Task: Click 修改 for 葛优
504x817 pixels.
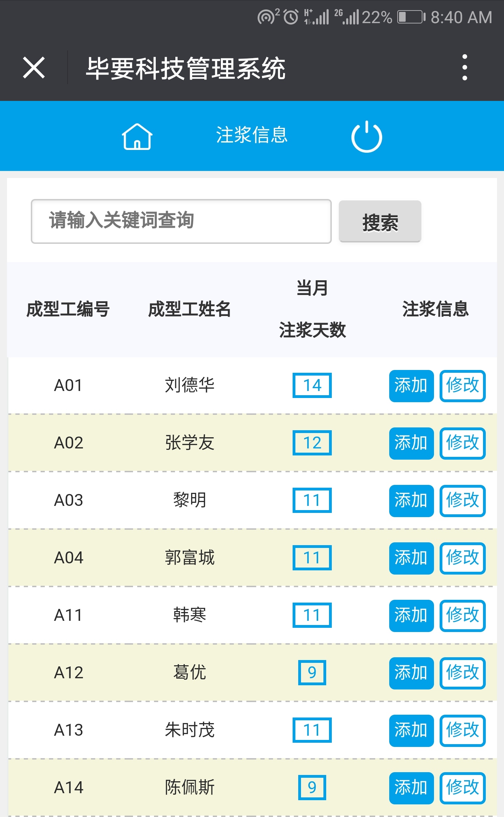Action: 463,673
